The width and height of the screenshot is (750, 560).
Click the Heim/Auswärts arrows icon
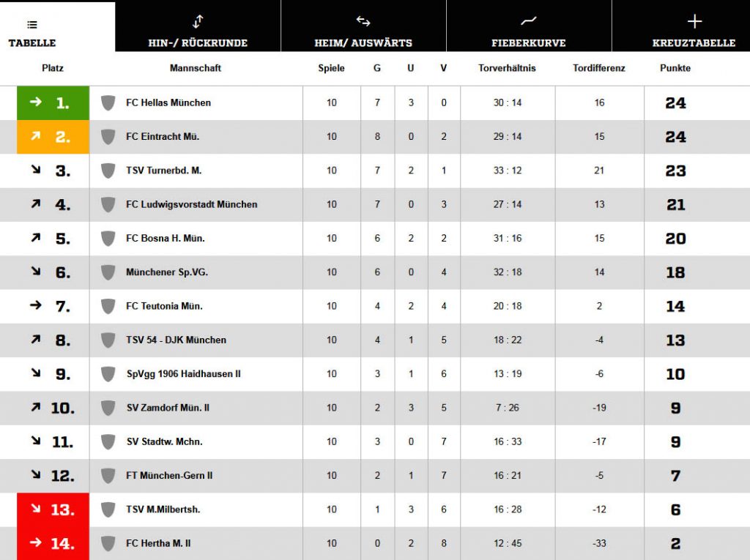[363, 21]
